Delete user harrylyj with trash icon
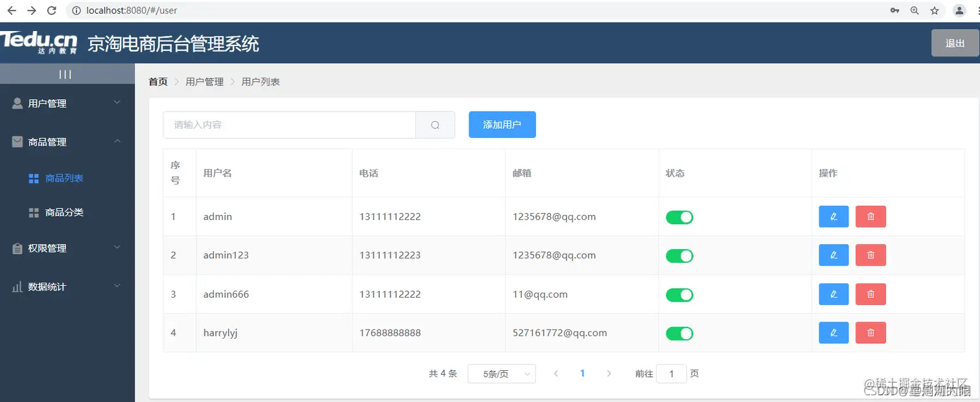 [x=870, y=333]
